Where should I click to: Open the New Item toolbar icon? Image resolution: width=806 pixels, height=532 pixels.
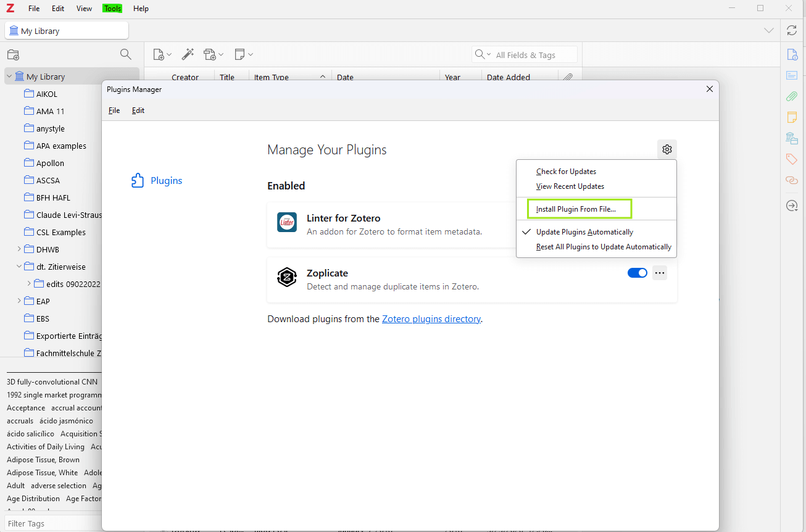(159, 54)
